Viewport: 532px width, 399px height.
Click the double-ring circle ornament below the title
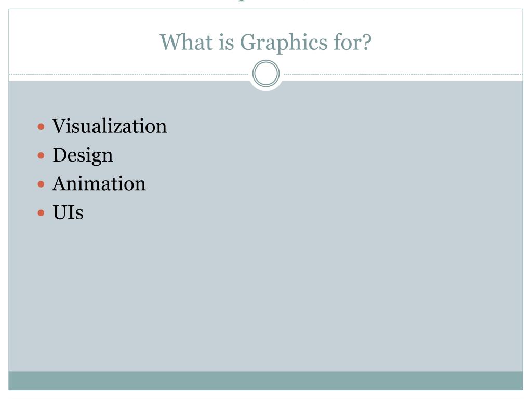tap(266, 74)
